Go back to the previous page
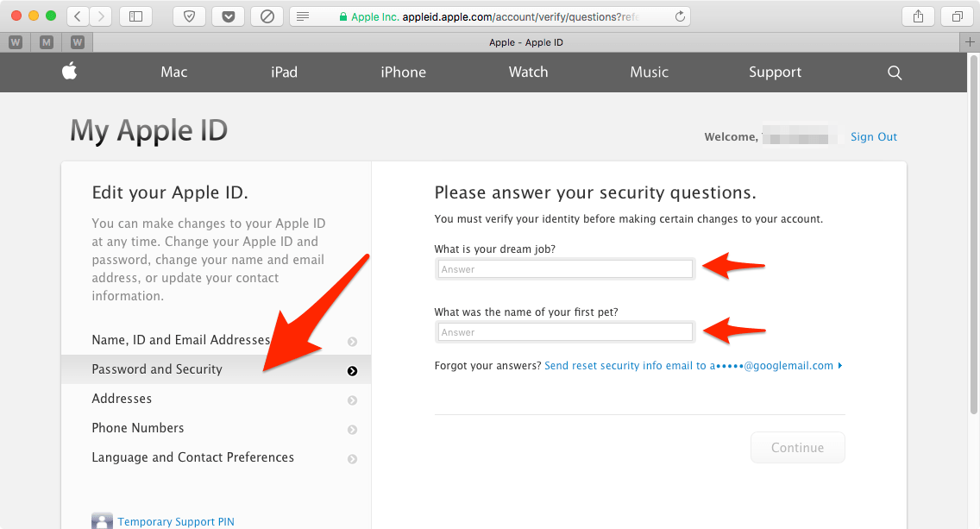Screen dimensions: 980x529 [78, 17]
